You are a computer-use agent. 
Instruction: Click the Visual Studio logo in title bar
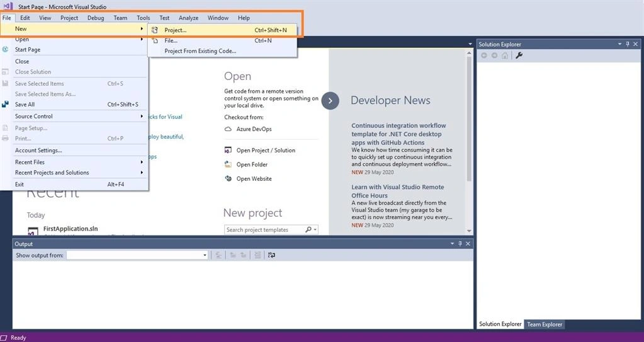(x=8, y=6)
